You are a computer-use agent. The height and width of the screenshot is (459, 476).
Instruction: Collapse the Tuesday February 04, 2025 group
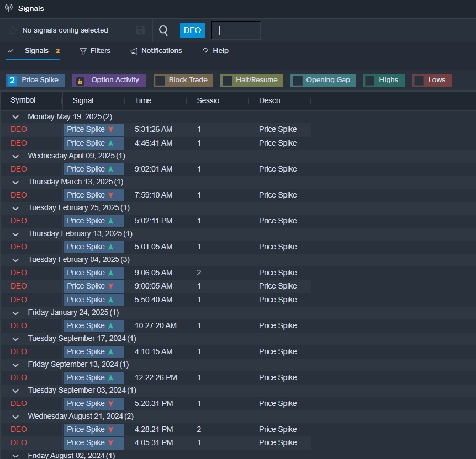15,260
